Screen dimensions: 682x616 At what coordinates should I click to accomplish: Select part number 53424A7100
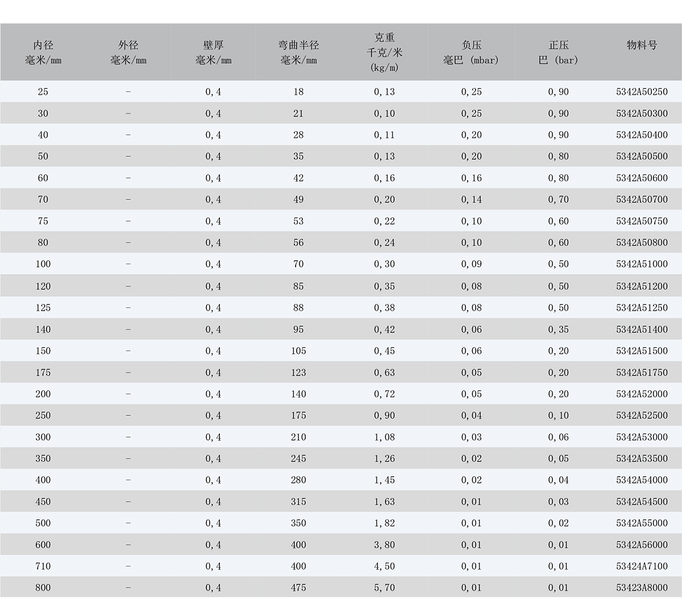click(x=642, y=567)
